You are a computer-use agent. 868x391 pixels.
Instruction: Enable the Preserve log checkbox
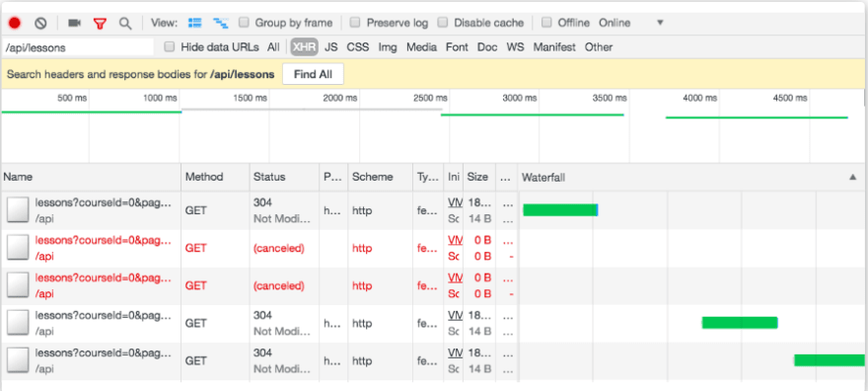click(x=355, y=22)
